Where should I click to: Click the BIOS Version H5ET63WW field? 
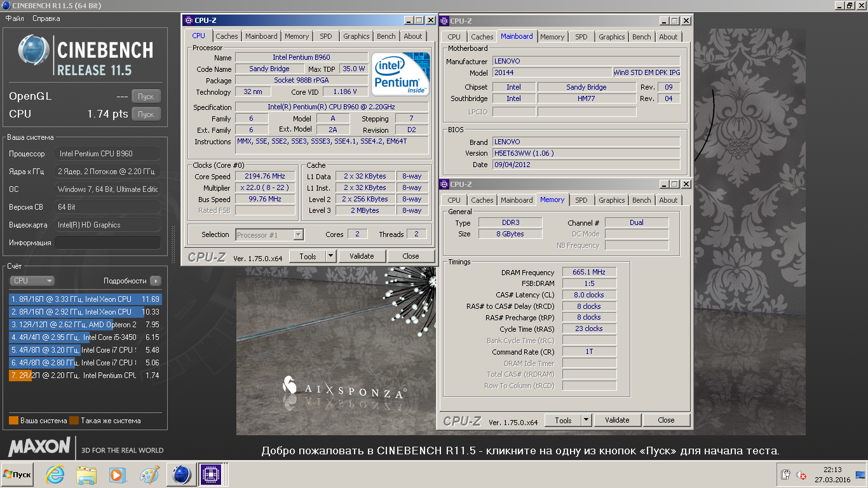coord(586,153)
